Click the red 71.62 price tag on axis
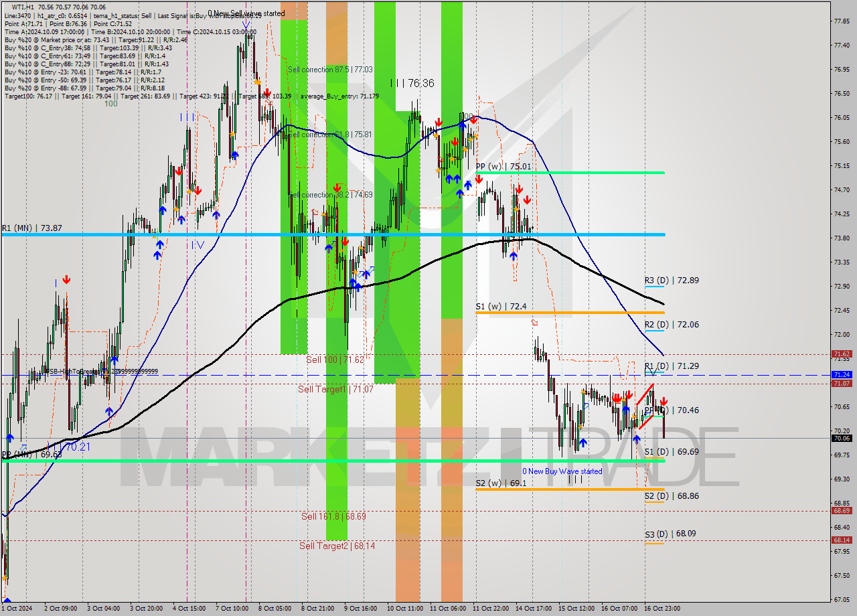This screenshot has width=857, height=616. (x=842, y=354)
